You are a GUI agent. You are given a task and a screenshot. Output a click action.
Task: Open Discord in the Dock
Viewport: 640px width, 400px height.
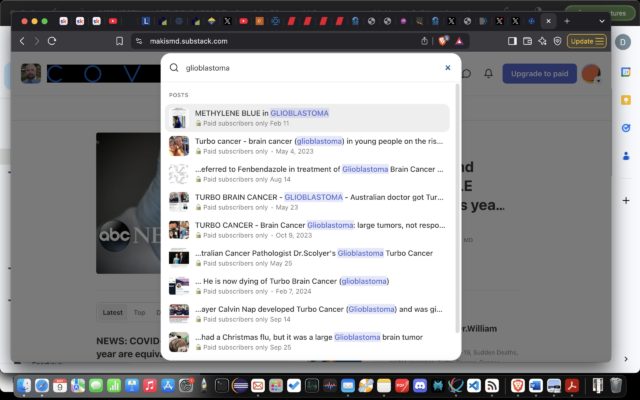[420, 385]
